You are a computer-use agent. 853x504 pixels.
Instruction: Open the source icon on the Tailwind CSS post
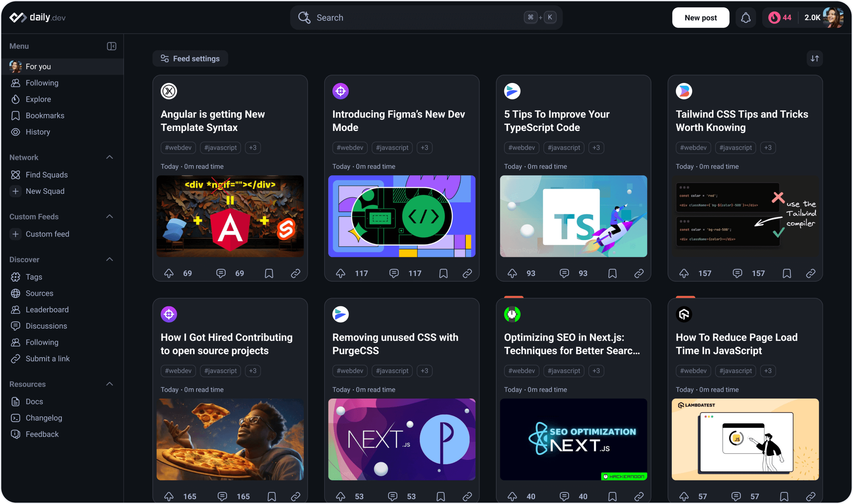click(x=683, y=91)
